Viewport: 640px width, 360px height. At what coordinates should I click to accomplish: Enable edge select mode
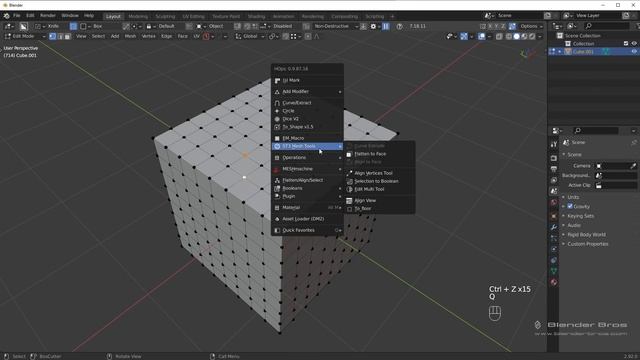tap(60, 36)
